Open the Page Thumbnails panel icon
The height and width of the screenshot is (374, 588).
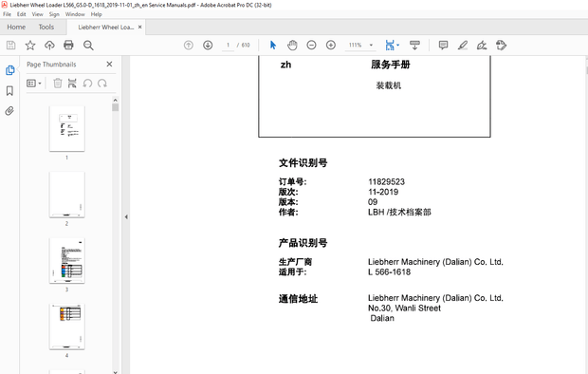click(9, 70)
